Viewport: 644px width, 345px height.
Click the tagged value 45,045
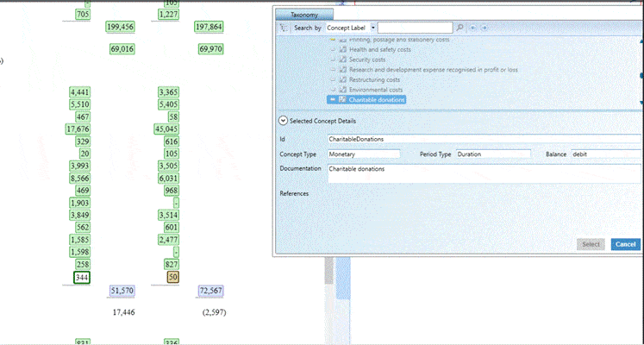[166, 129]
